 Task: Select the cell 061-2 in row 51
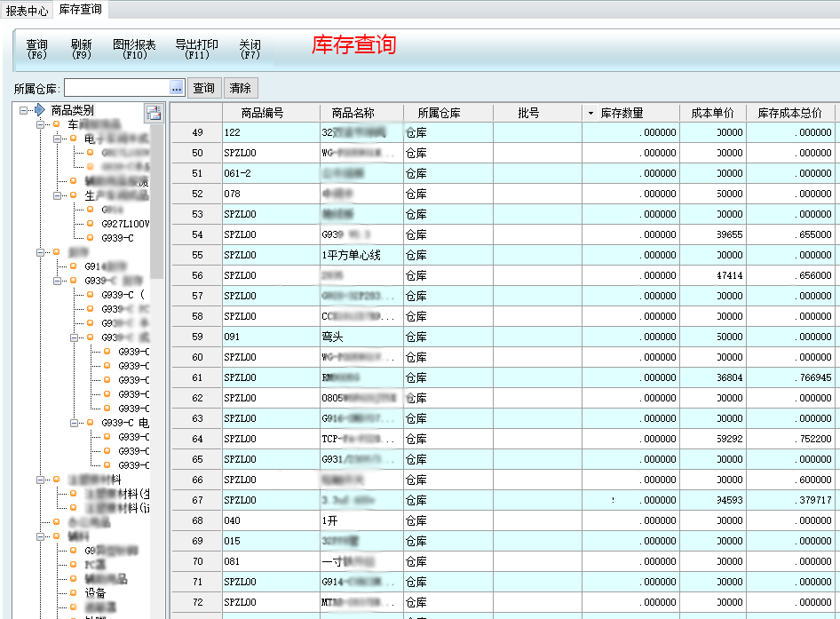pos(271,173)
